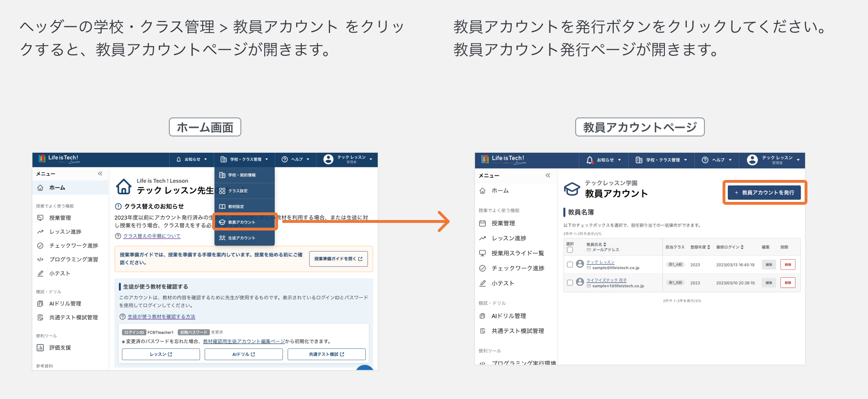This screenshot has width=868, height=399.
Task: Open 生徒が使う教材を確認する方法 link
Action: [x=161, y=317]
